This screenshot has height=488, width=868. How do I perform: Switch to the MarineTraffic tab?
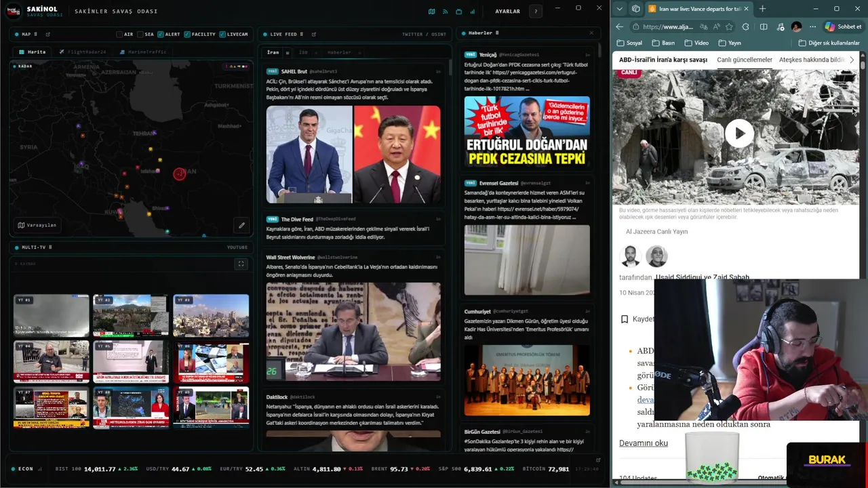pyautogui.click(x=143, y=52)
